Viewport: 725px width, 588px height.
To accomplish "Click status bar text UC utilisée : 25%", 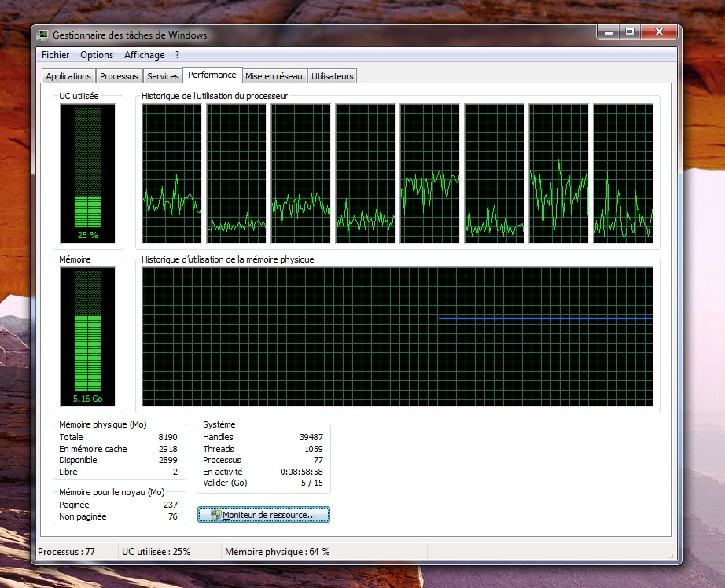I will click(156, 552).
